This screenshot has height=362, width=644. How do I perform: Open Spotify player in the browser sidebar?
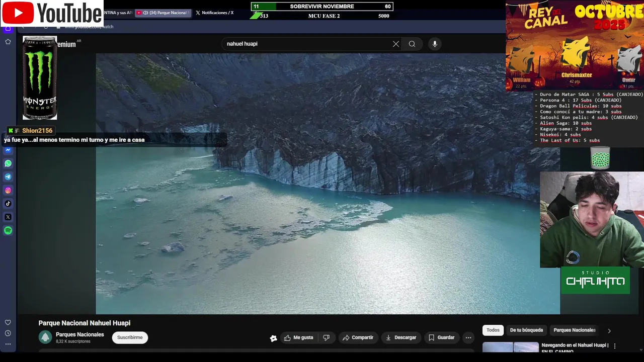tap(8, 231)
